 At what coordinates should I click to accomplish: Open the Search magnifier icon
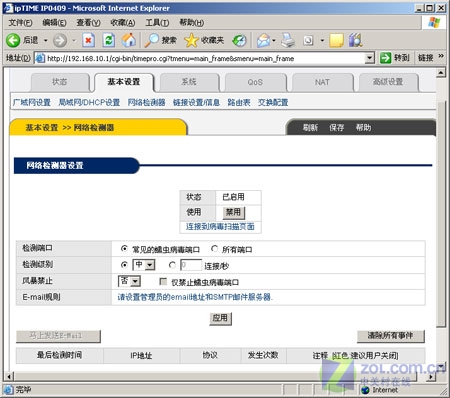(152, 40)
